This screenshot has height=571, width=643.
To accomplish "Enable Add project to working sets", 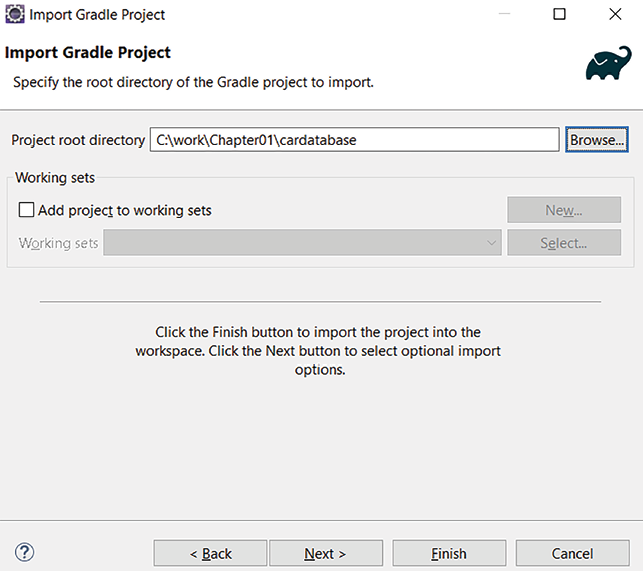I will pyautogui.click(x=27, y=211).
